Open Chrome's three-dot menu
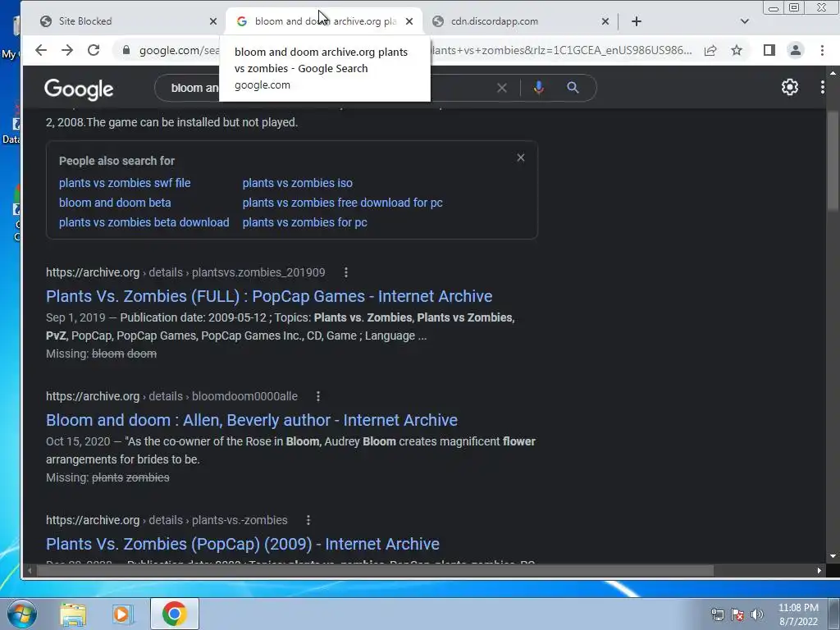Screen dimensions: 840x630 [822, 50]
